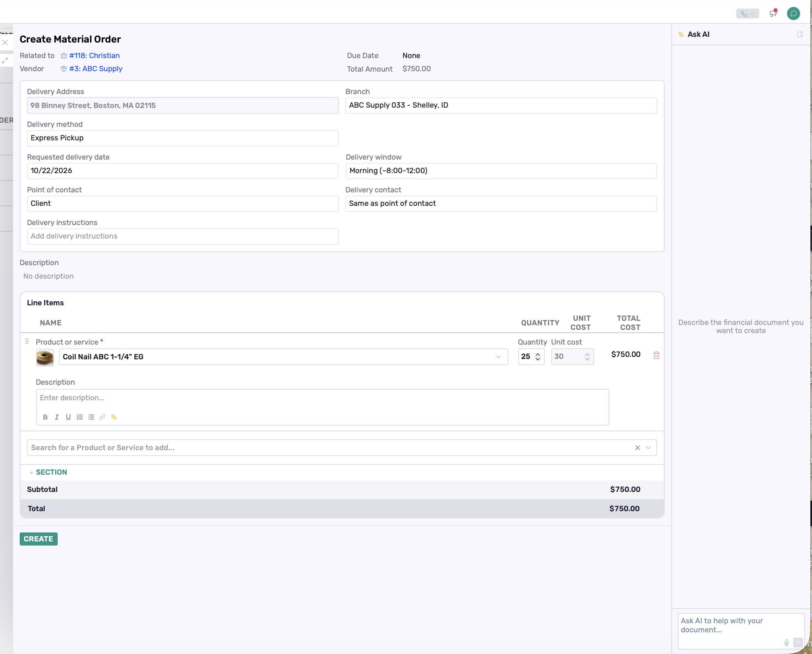Open the phone call dropdown
This screenshot has height=654, width=812.
tap(747, 14)
